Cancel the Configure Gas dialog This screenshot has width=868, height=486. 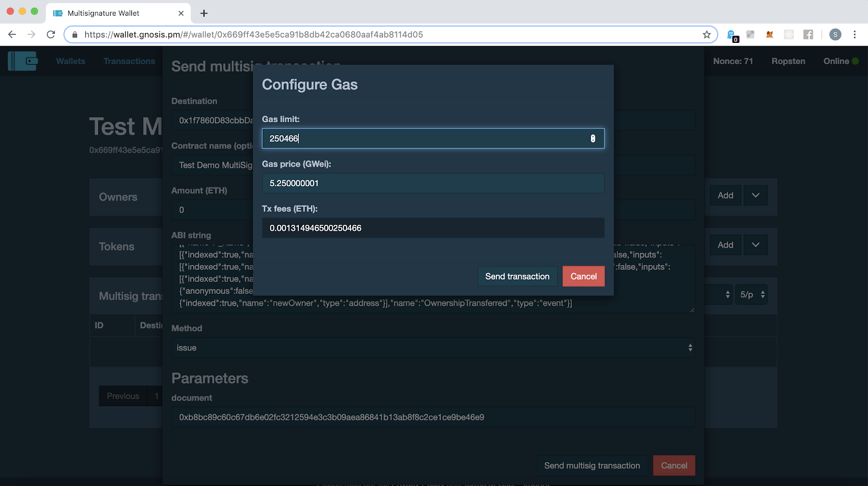583,276
